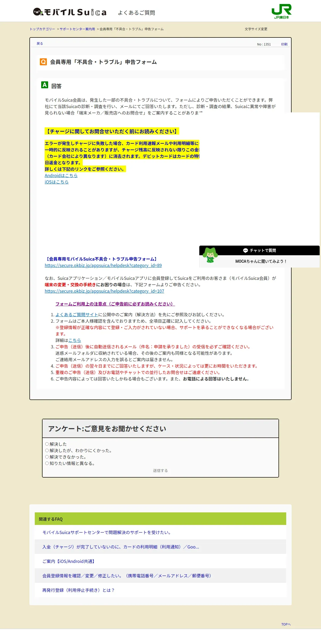Open FAQ ご案内【iOS/Android共通】
Image resolution: width=321 pixels, height=644 pixels.
coord(69,561)
